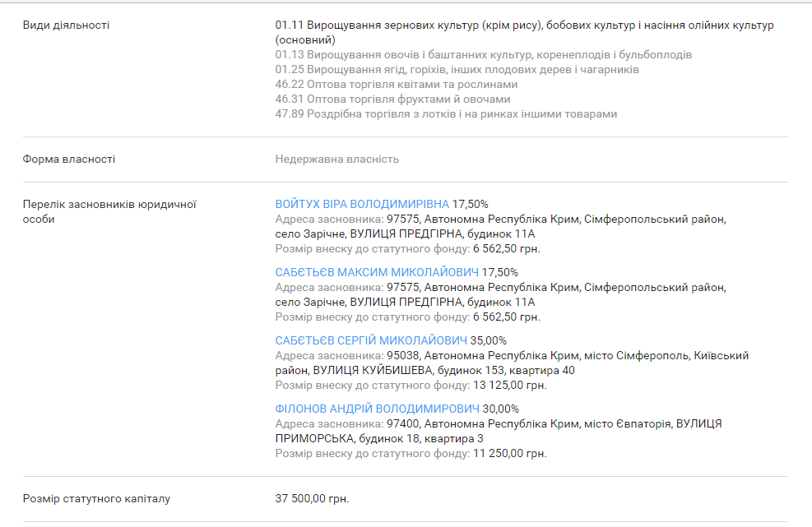Click the 13 125,00 грн. contribution amount
Screen dimensions: 812x527
[509, 385]
